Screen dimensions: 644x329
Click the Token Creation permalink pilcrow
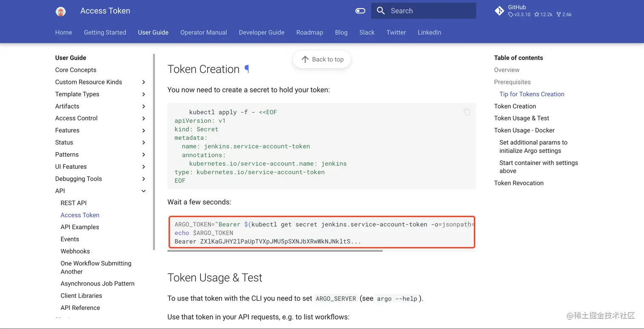(x=247, y=69)
